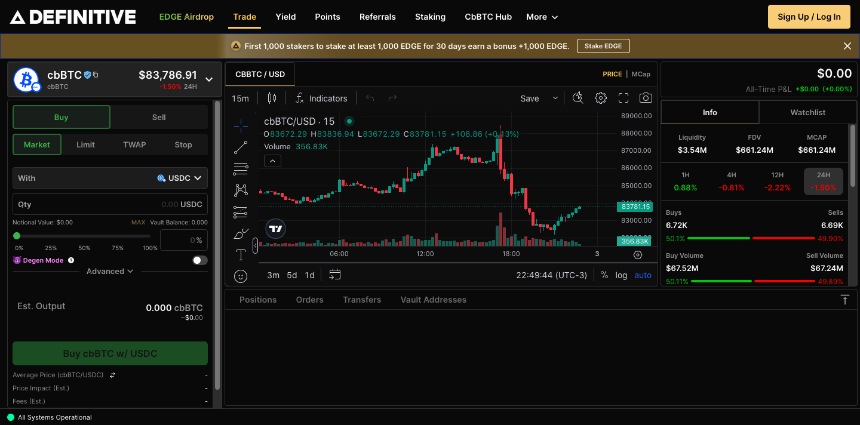Open the emoji icons tool
Screen dimensions: 860x425
tap(241, 276)
